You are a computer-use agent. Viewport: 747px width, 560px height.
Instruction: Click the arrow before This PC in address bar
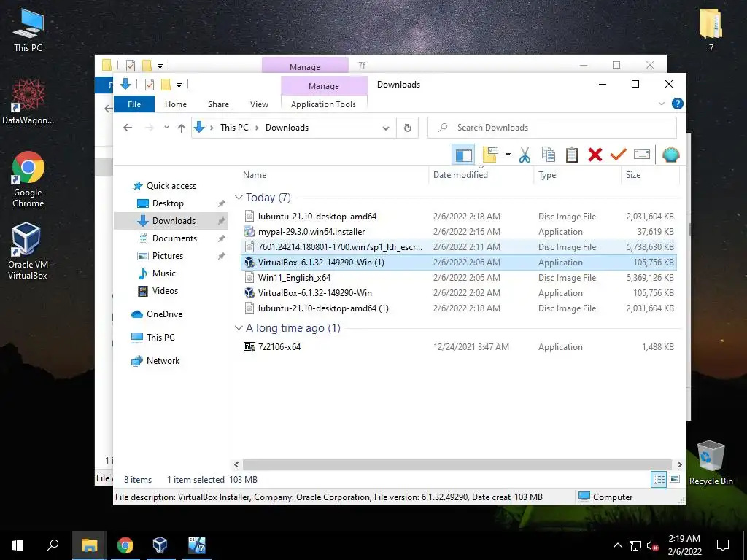pos(212,128)
